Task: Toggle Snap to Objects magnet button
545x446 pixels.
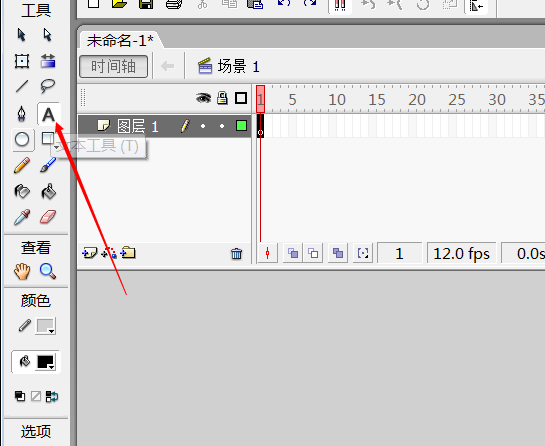Action: (340, 5)
